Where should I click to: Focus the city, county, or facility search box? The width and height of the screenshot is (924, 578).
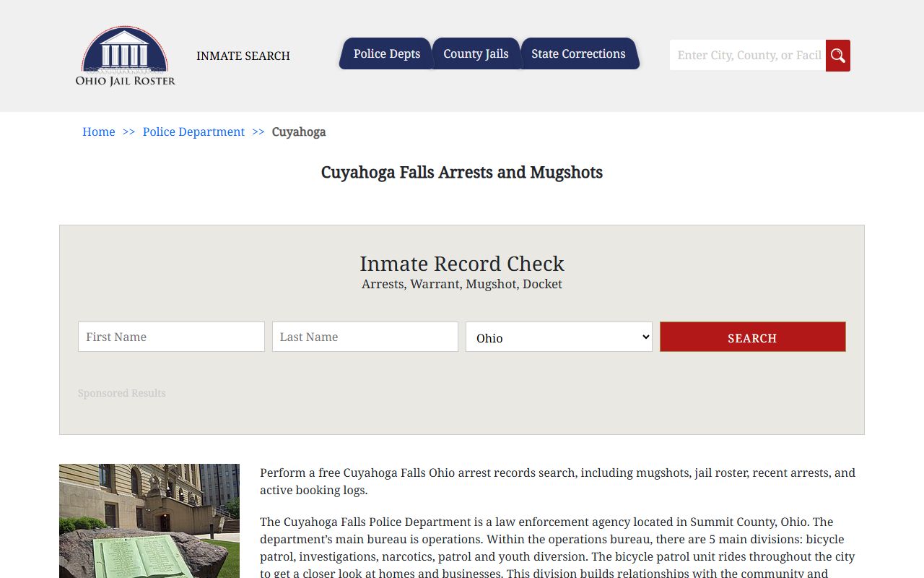tap(748, 56)
